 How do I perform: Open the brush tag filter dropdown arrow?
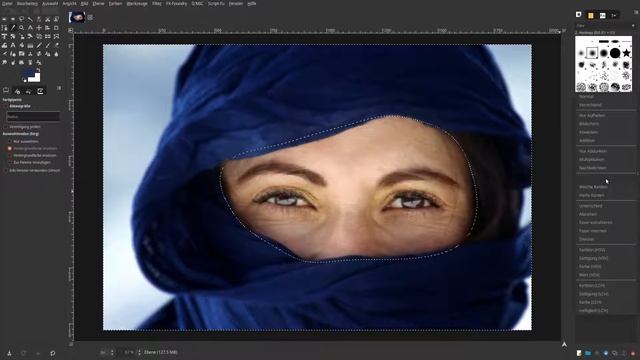point(633,26)
